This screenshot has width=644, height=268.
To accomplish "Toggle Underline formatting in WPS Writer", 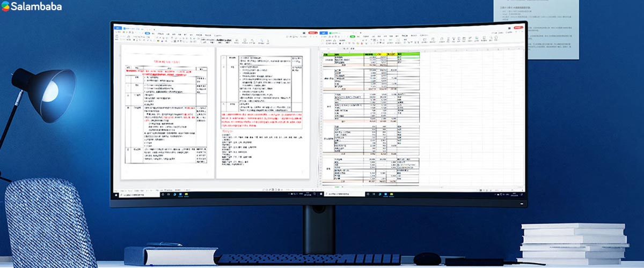I will click(x=140, y=40).
